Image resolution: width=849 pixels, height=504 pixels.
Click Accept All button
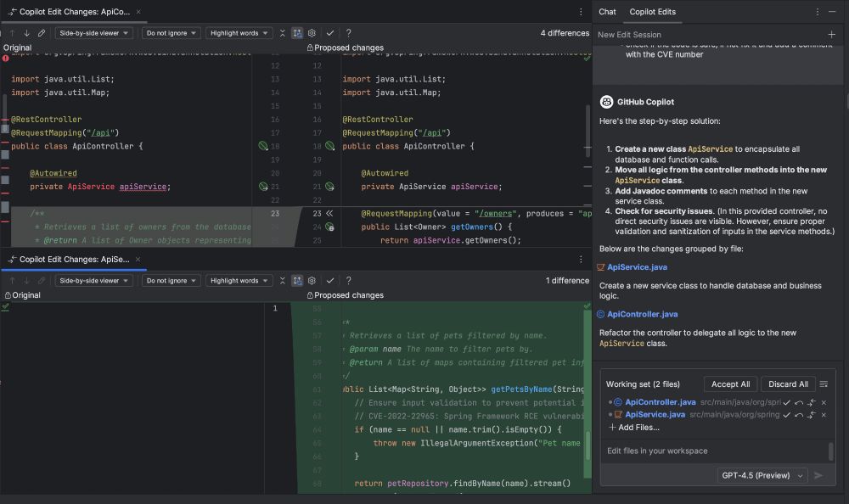pyautogui.click(x=730, y=384)
